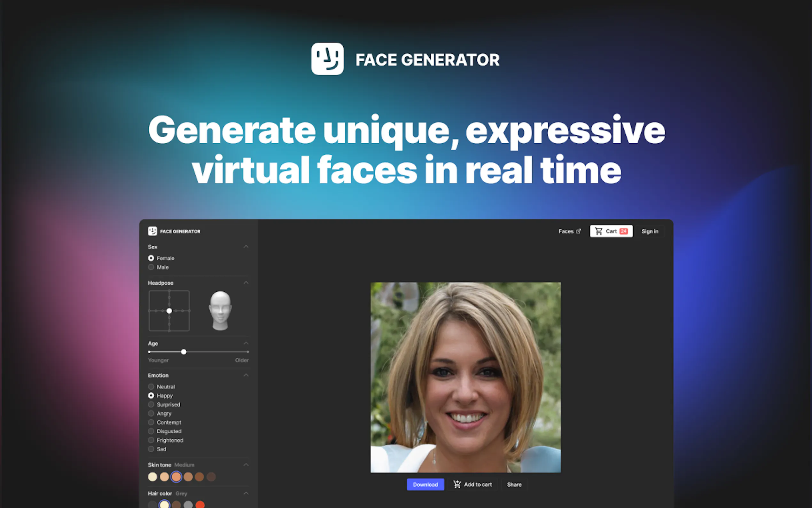Screen dimensions: 812x508
Task: Click the small Face Generator sidebar logo
Action: pos(152,231)
